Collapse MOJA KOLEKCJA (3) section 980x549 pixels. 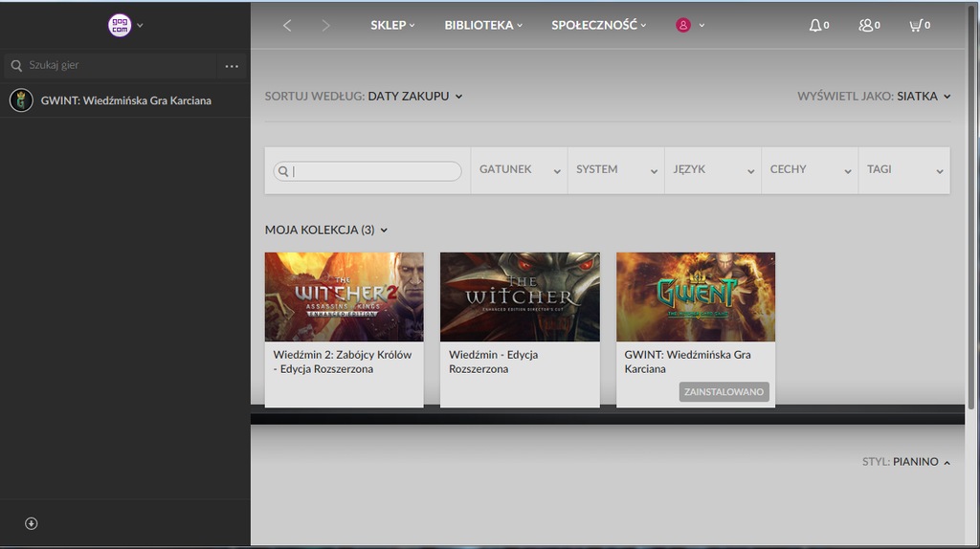326,230
